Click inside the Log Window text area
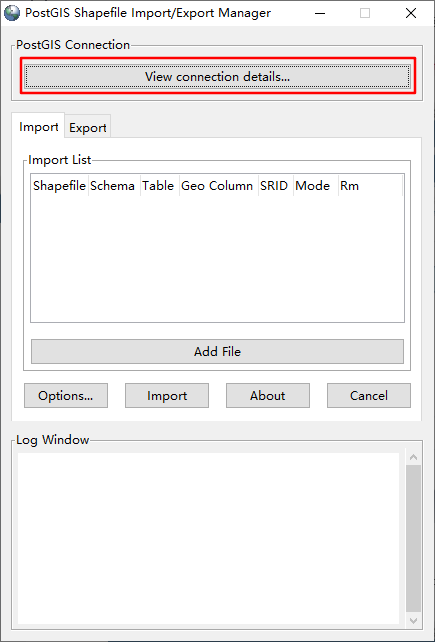Screen dimensions: 435x642 pyautogui.click(x=208, y=538)
